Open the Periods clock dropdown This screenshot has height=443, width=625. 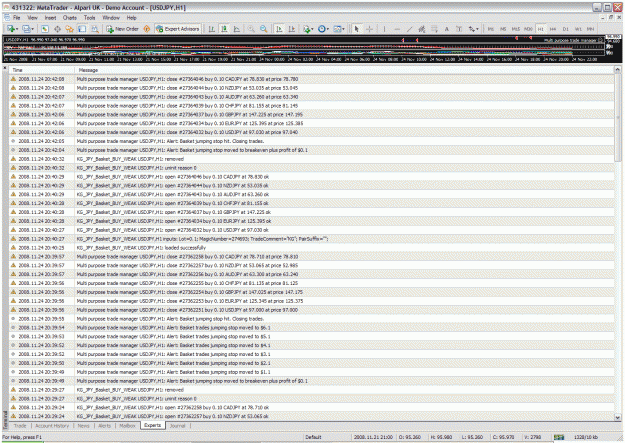pyautogui.click(x=323, y=29)
